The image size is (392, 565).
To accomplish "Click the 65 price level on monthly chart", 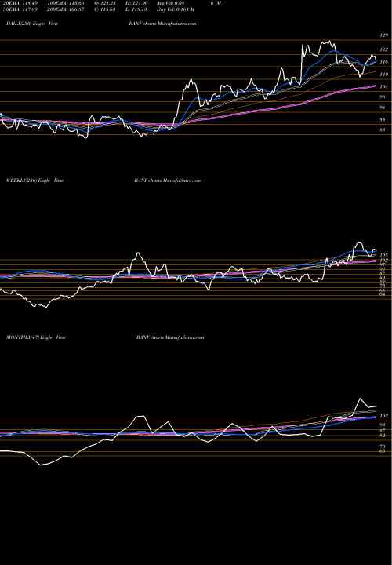I will pyautogui.click(x=383, y=451).
